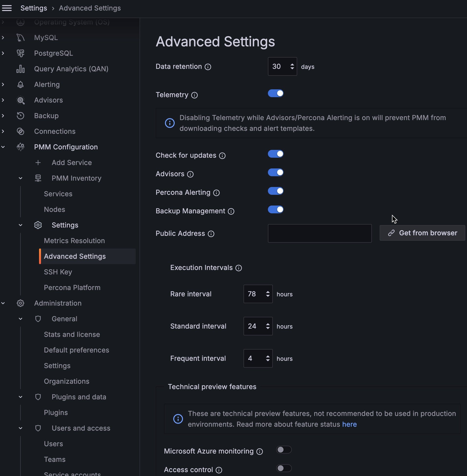This screenshot has width=467, height=476.
Task: Enable Microsoft Azure monitoring toggle
Action: 284,450
